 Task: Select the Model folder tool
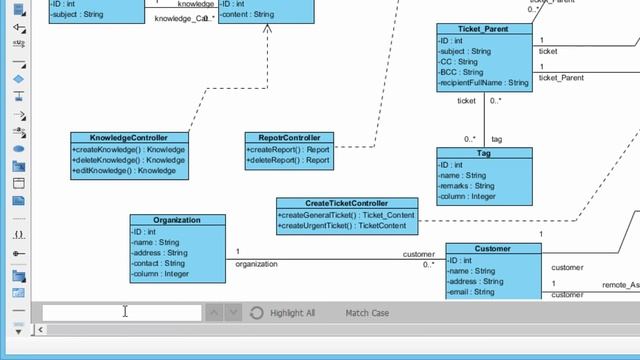point(19,276)
